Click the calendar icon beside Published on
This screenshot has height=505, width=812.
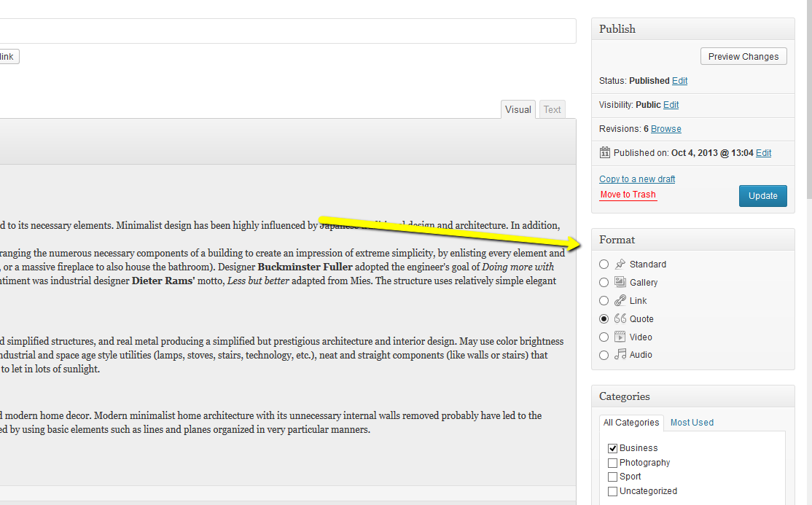click(605, 152)
